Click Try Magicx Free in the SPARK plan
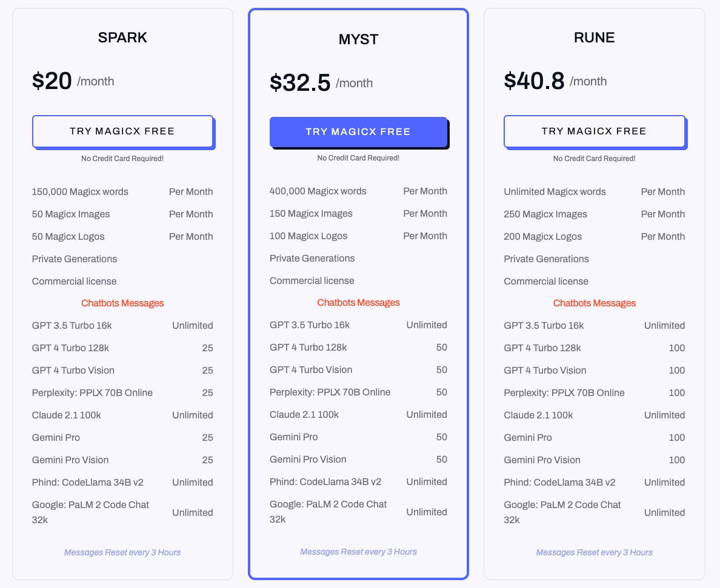Image resolution: width=720 pixels, height=588 pixels. tap(122, 131)
